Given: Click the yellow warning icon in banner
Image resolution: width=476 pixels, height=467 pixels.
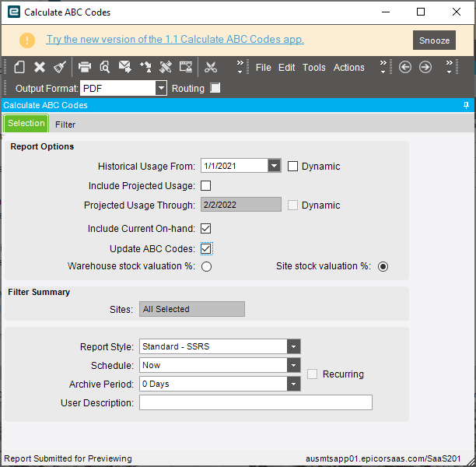Looking at the screenshot, I should pyautogui.click(x=27, y=40).
